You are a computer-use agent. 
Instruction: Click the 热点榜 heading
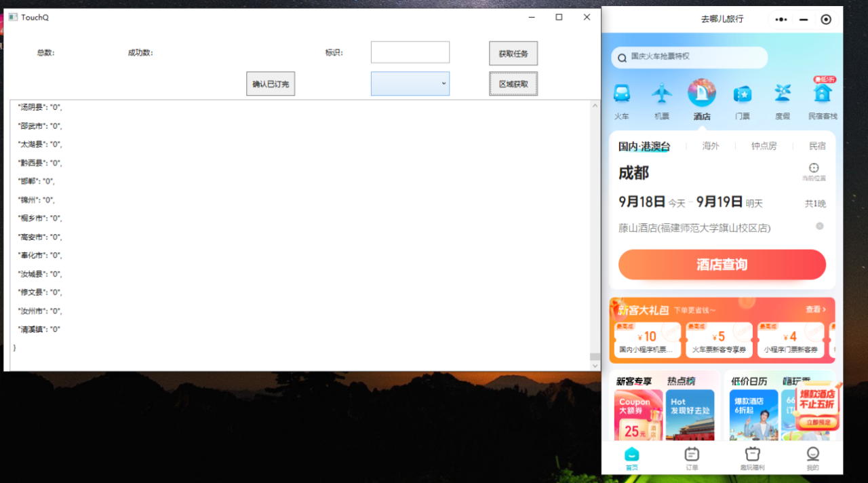(681, 381)
